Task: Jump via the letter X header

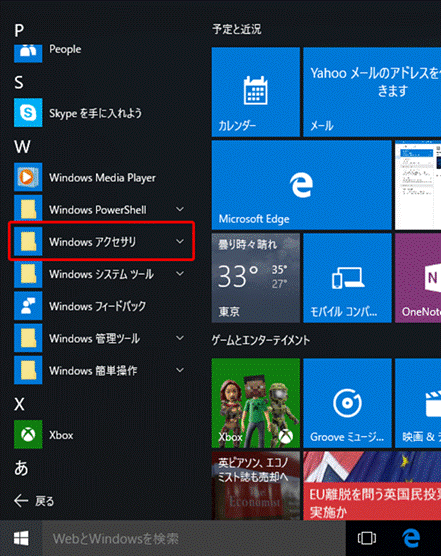Action: point(19,404)
